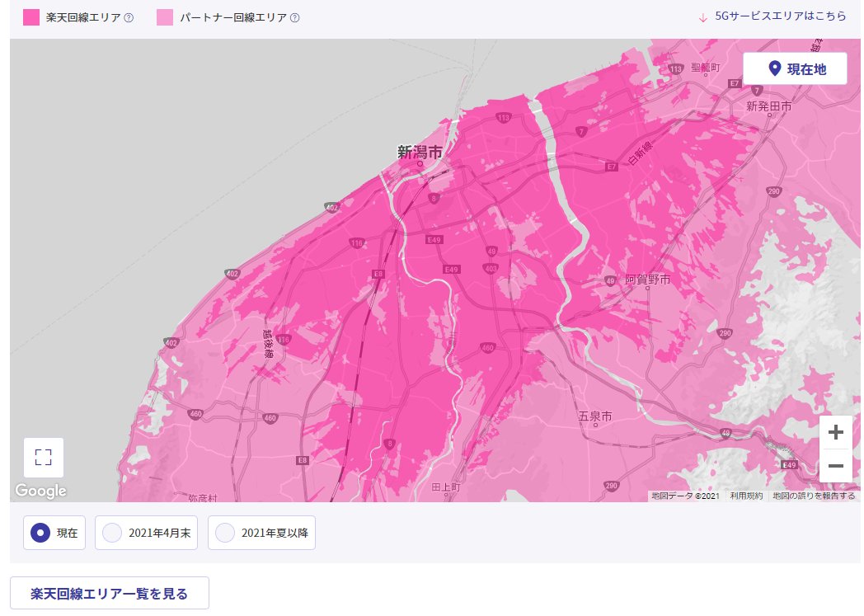Image resolution: width=864 pixels, height=616 pixels.
Task: Click the 五泉市 label on map
Action: click(595, 416)
